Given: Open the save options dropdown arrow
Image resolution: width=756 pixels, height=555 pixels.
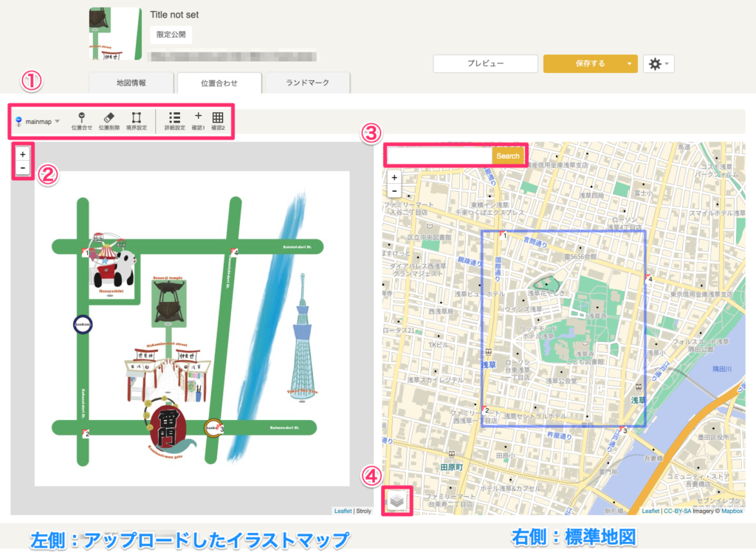Looking at the screenshot, I should [628, 64].
